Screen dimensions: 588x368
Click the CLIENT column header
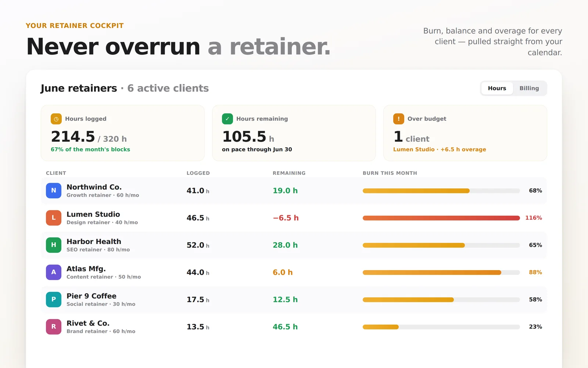click(56, 173)
